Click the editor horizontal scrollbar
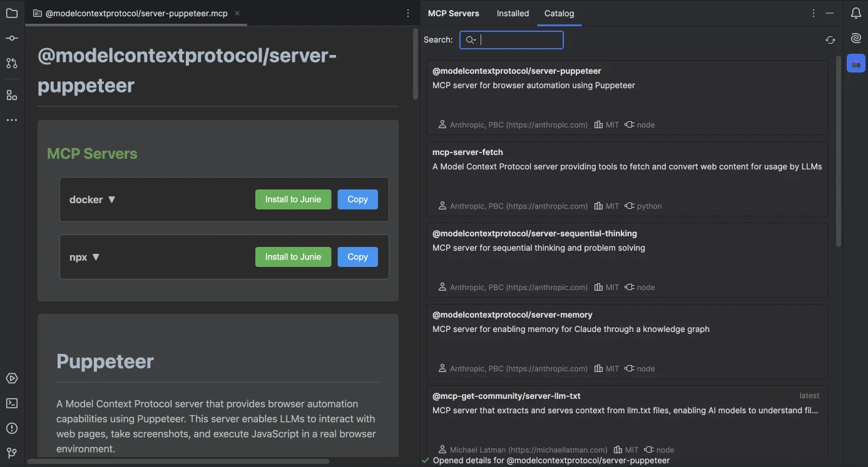The height and width of the screenshot is (467, 868). click(178, 461)
